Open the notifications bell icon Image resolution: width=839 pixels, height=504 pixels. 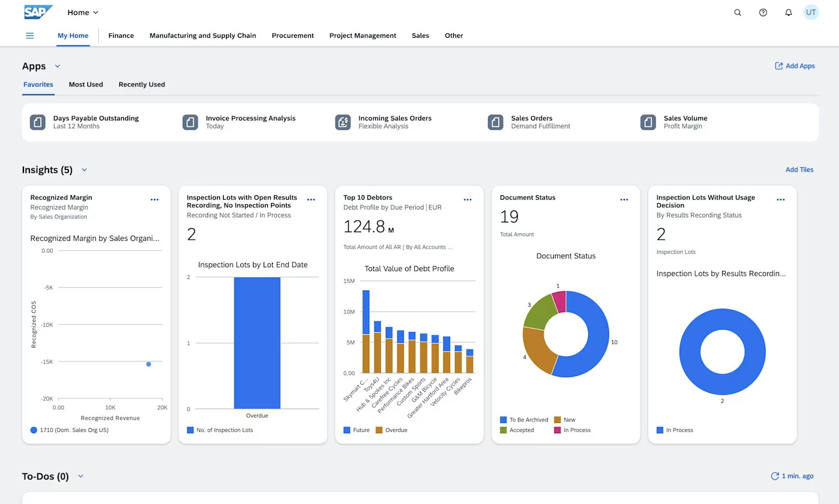coord(788,12)
